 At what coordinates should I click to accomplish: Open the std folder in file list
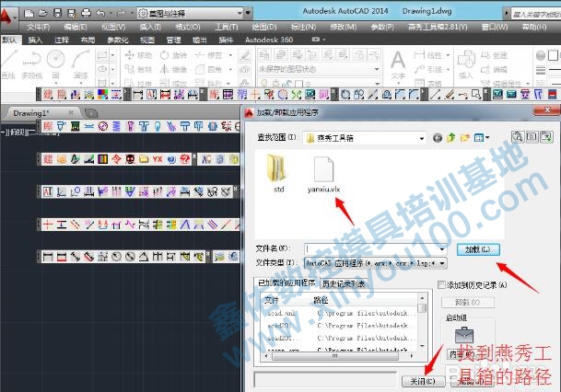278,173
